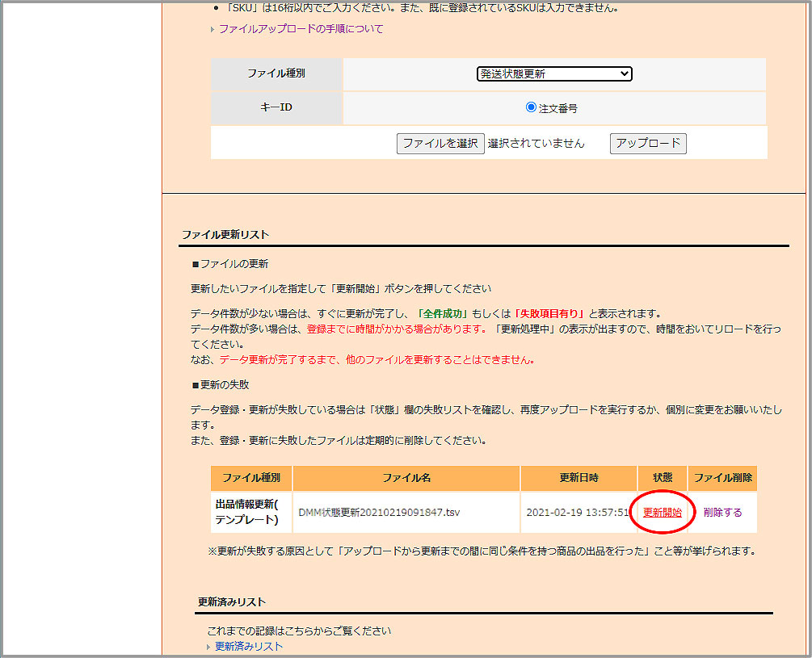Image resolution: width=812 pixels, height=658 pixels.
Task: Click the キーID label cell
Action: point(276,107)
